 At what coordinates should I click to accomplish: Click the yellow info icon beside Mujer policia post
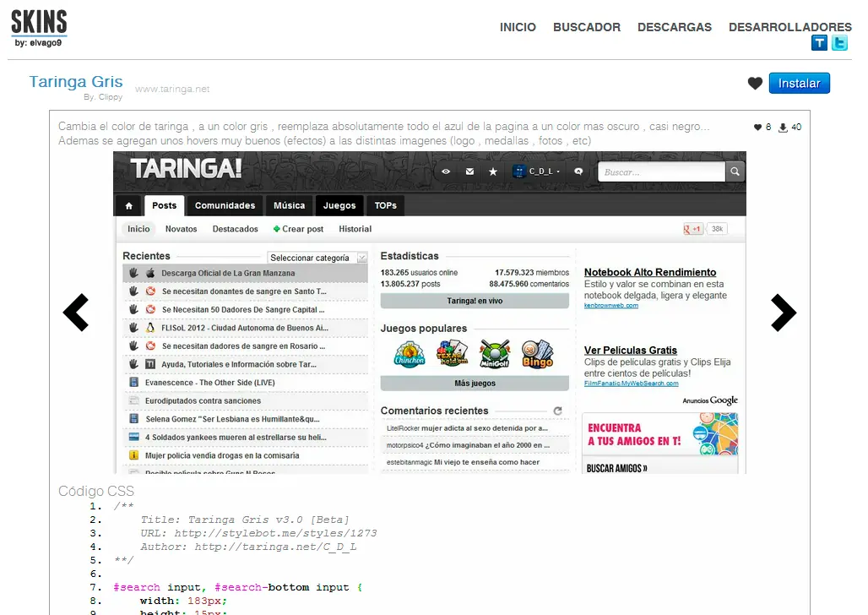pyautogui.click(x=133, y=455)
